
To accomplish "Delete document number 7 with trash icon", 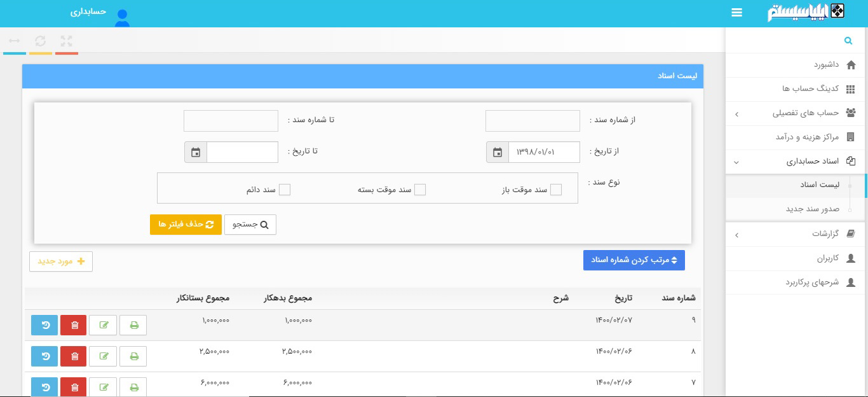I will click(x=73, y=386).
